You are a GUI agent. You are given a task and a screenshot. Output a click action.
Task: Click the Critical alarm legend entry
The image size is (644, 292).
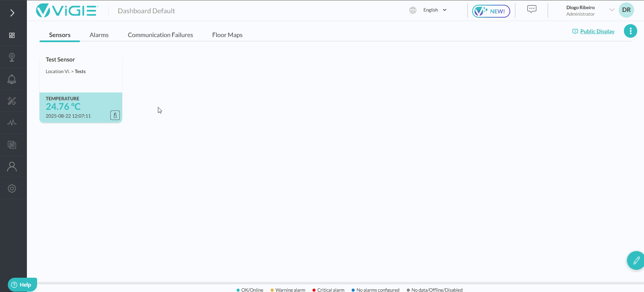[328, 290]
